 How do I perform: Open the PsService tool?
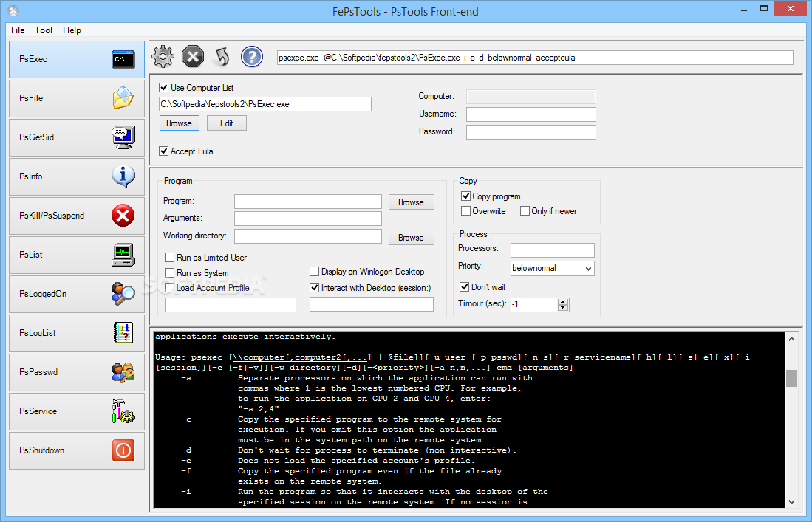(77, 411)
